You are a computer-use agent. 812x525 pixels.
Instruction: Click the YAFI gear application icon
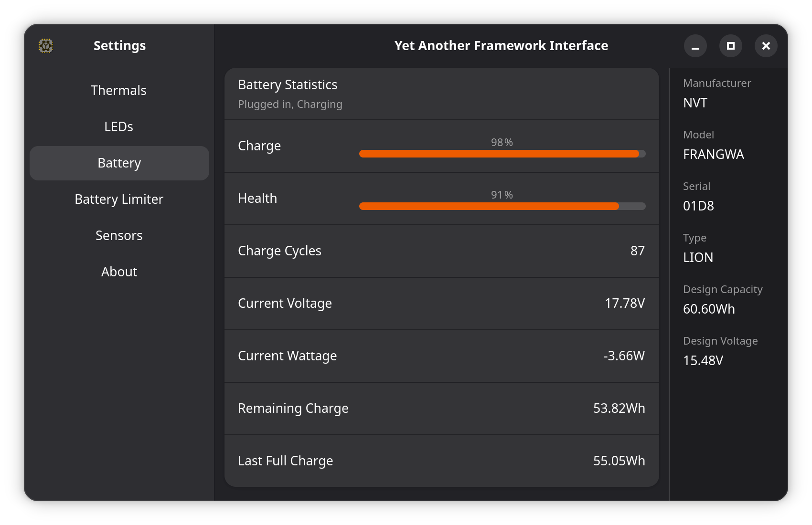point(46,46)
